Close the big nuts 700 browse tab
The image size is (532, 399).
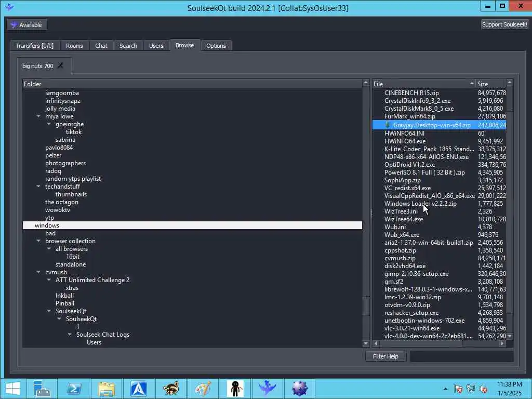(x=60, y=65)
